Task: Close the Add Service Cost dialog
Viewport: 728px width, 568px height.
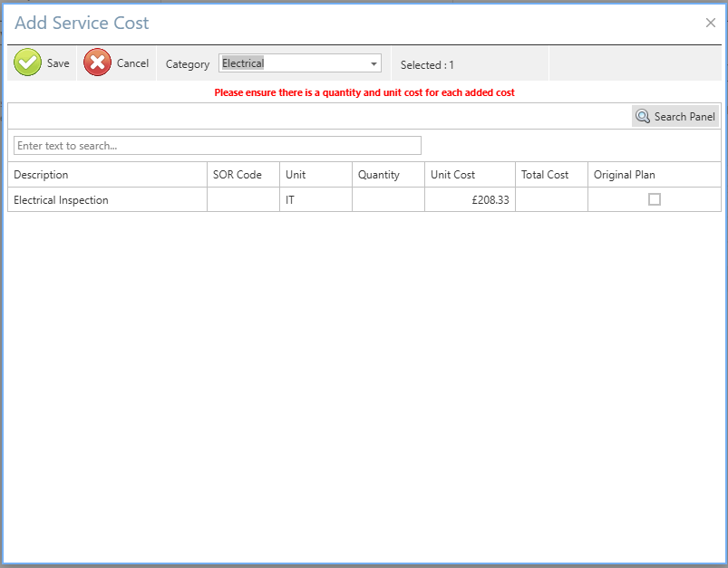Action: click(x=711, y=24)
